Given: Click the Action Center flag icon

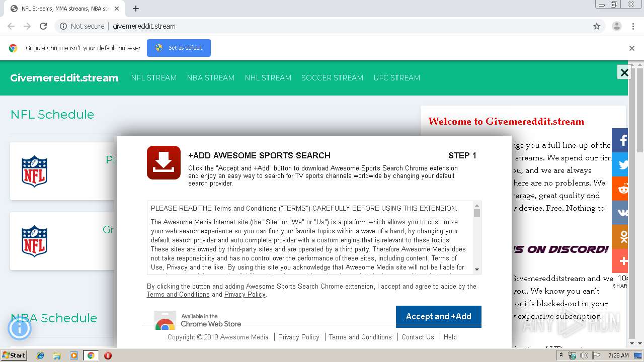Looking at the screenshot, I should point(596,355).
